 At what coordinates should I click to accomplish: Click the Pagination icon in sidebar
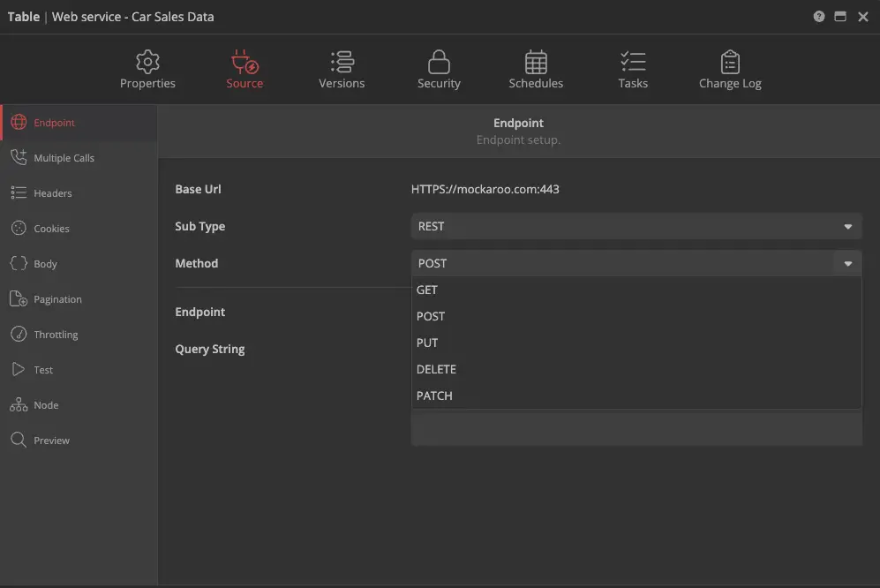tap(19, 299)
